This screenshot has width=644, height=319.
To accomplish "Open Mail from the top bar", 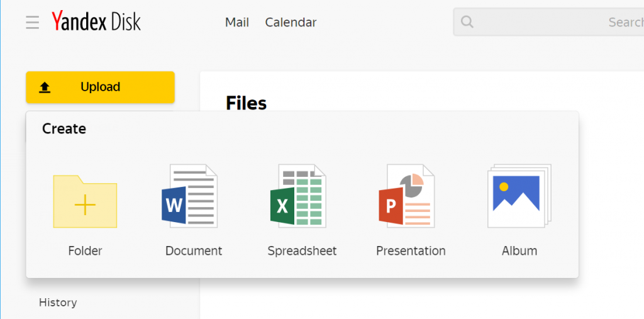I will [x=237, y=22].
